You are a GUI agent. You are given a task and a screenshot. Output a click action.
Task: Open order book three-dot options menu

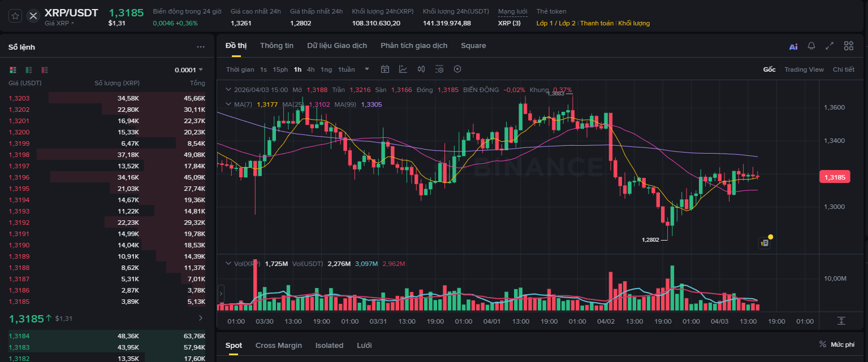[201, 47]
